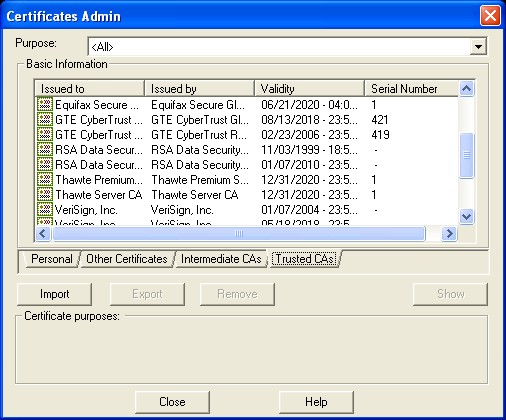Click serial number 421
This screenshot has height=420, width=506.
pos(380,120)
